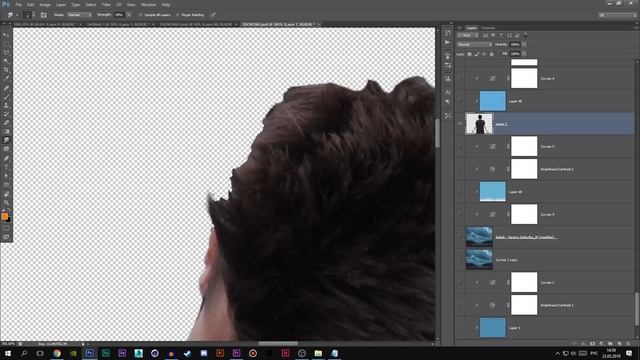Select the History Brush tool
The image size is (640, 360).
point(6,114)
